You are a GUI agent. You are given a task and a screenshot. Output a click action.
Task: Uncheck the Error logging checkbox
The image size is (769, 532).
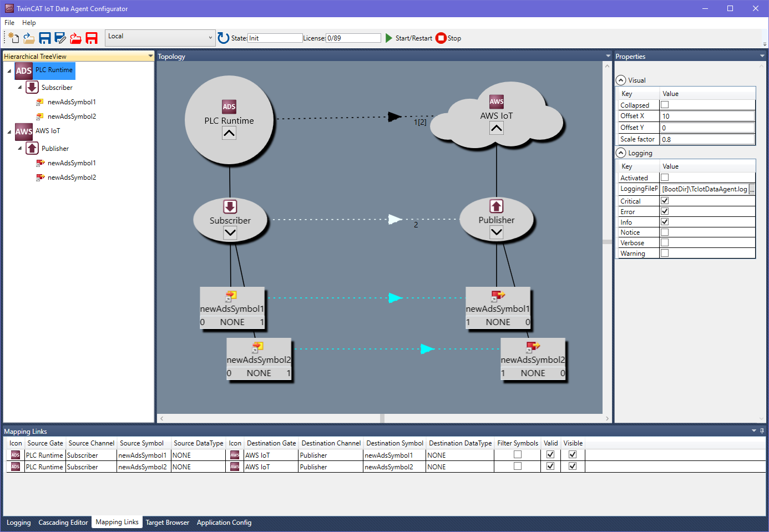click(x=665, y=211)
